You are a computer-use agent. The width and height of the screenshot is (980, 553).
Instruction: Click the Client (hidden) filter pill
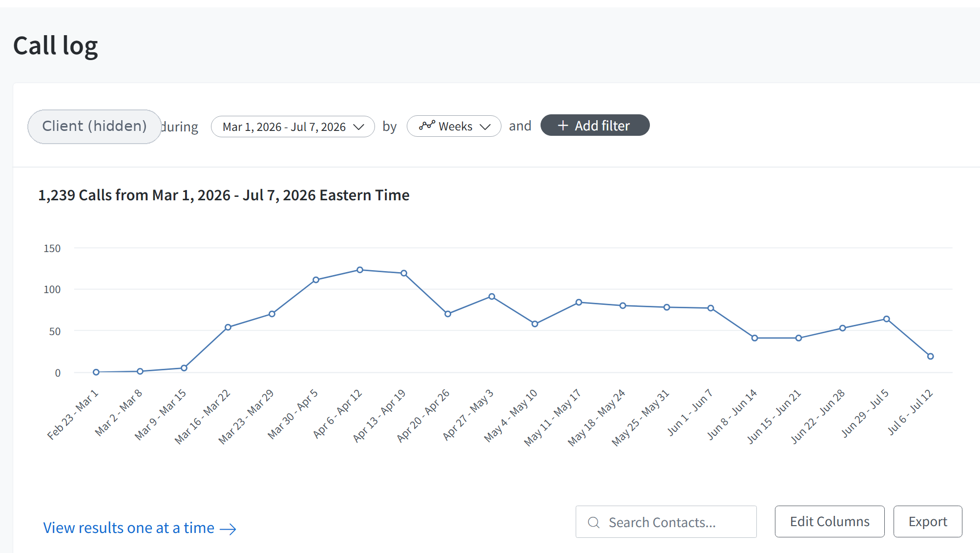pyautogui.click(x=94, y=127)
